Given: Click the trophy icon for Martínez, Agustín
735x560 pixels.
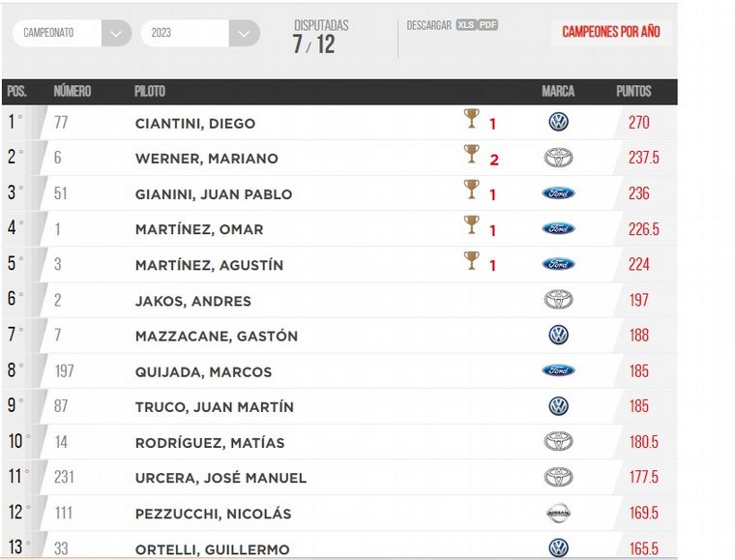Looking at the screenshot, I should tap(471, 261).
